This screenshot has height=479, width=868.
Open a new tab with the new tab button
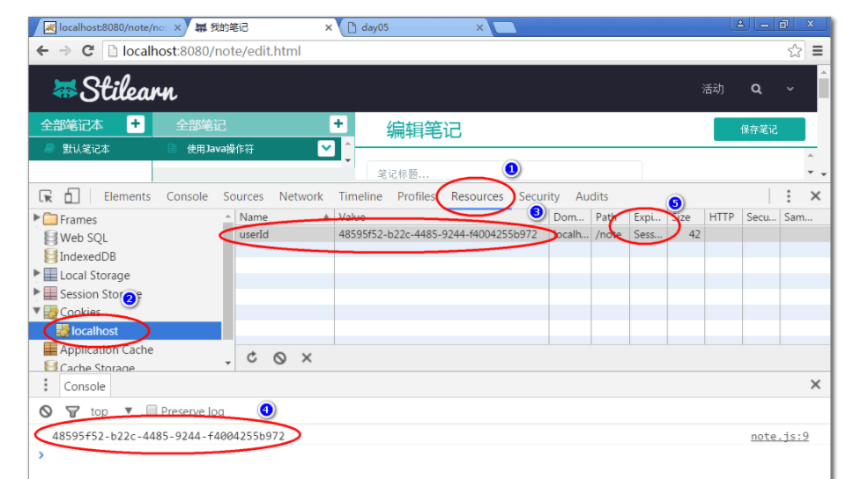point(504,27)
